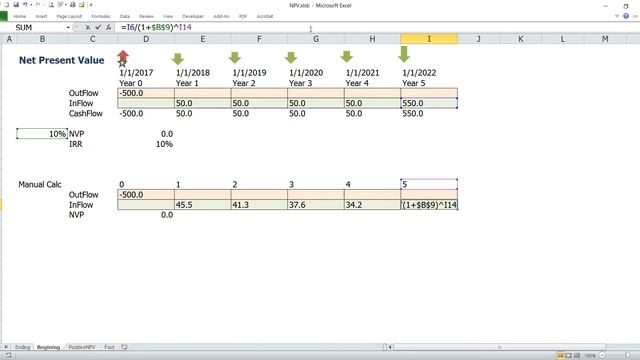This screenshot has height=360, width=640.
Task: Open the Customize Quick Access Toolbar arrow
Action: (91, 5)
